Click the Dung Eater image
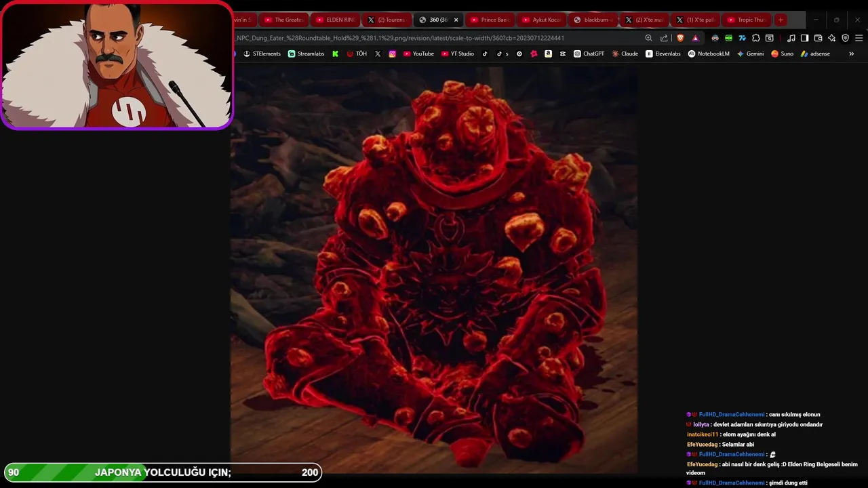Viewport: 868px width, 488px height. click(434, 270)
